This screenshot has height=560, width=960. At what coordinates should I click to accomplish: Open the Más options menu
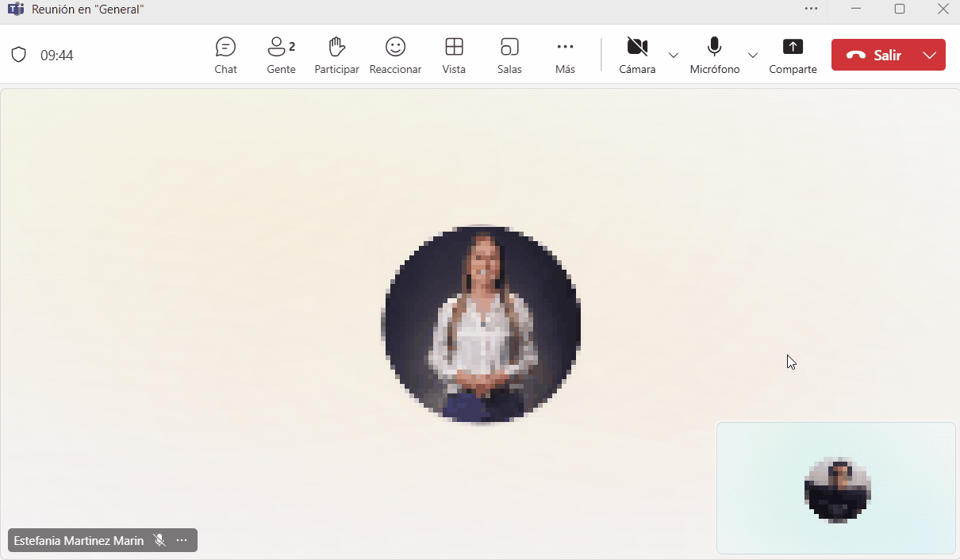565,55
